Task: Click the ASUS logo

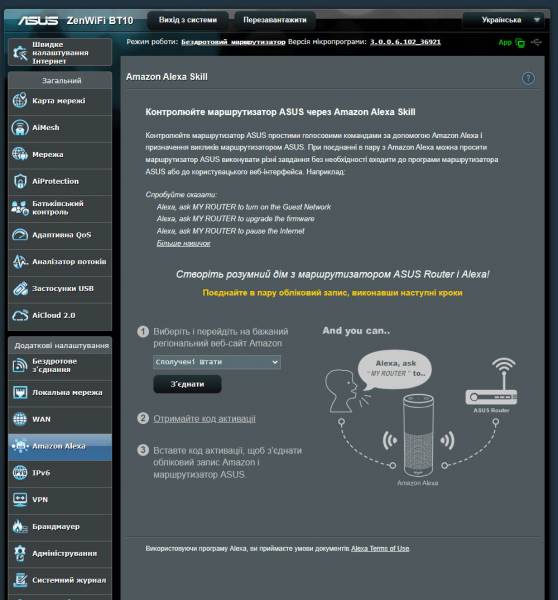Action: click(x=38, y=20)
